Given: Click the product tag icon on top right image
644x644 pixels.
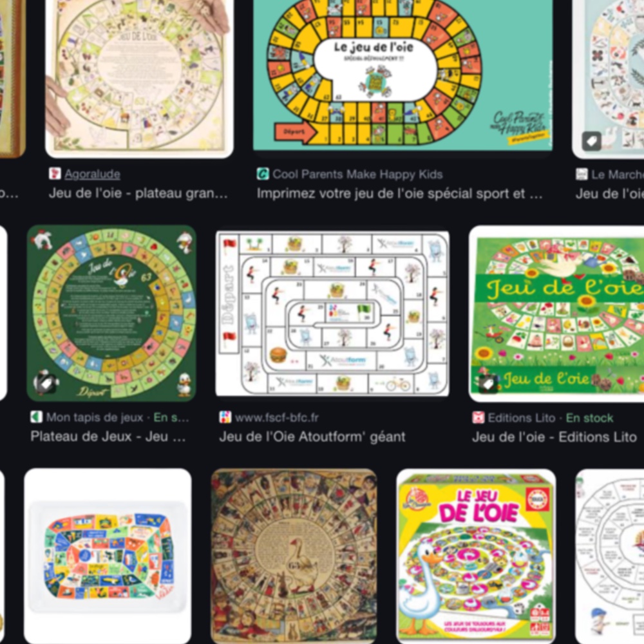Looking at the screenshot, I should click(592, 142).
